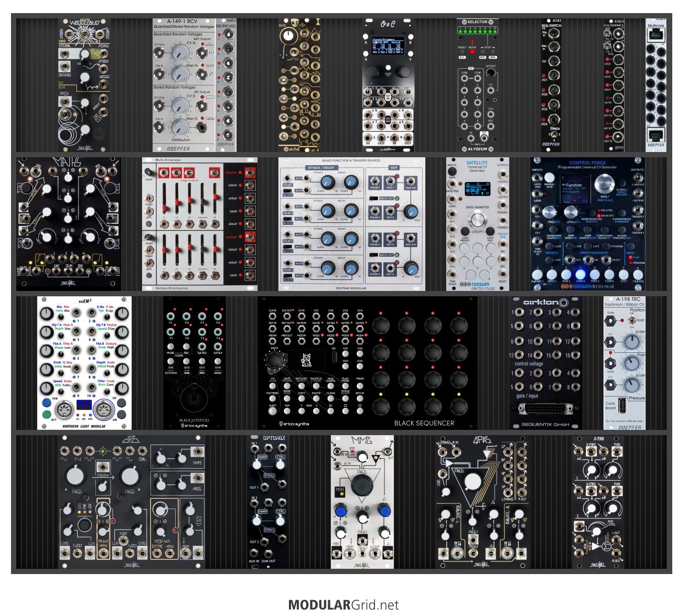Push the LOAD PRESET button on Satellite
Screen dimensions: 688x616
(465, 231)
